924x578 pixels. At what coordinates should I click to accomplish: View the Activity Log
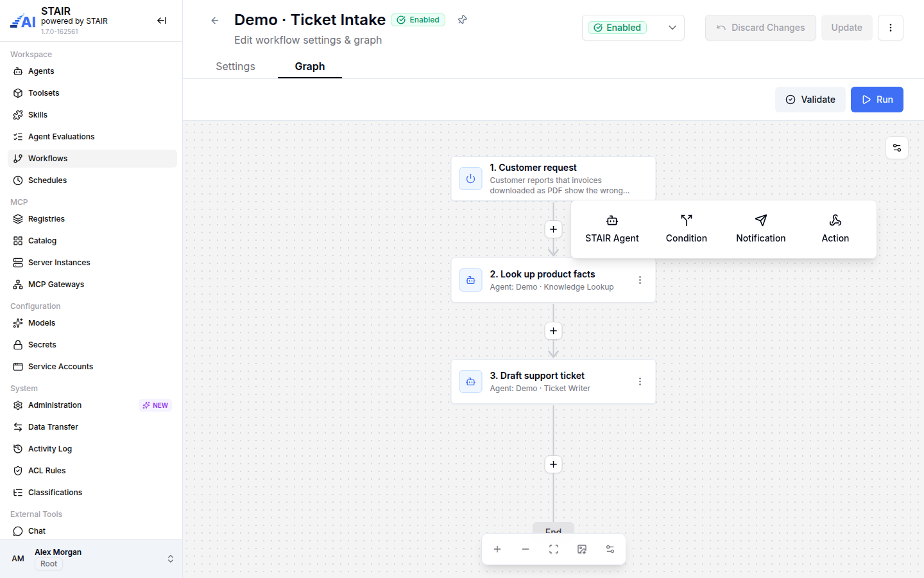[92, 449]
